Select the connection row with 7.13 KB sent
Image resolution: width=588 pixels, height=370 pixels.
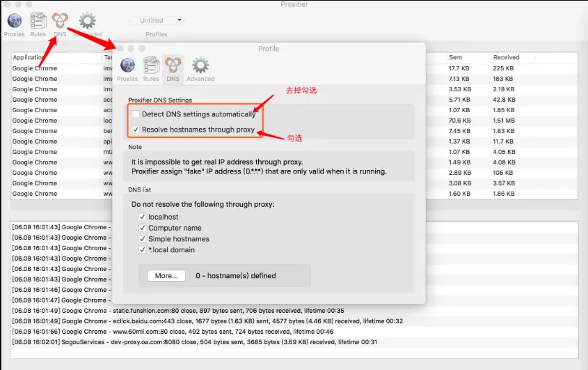tap(294, 79)
